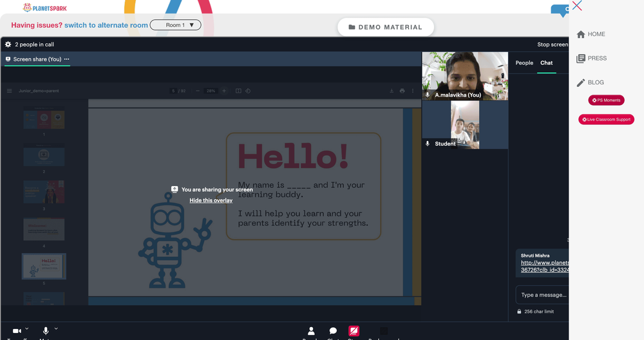The height and width of the screenshot is (340, 644).
Task: Open Shruti Mishra's chat link
Action: (x=545, y=266)
